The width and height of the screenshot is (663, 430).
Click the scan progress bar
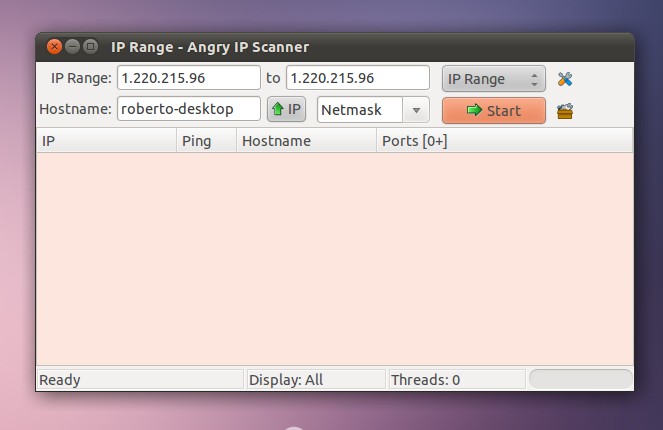[x=581, y=379]
